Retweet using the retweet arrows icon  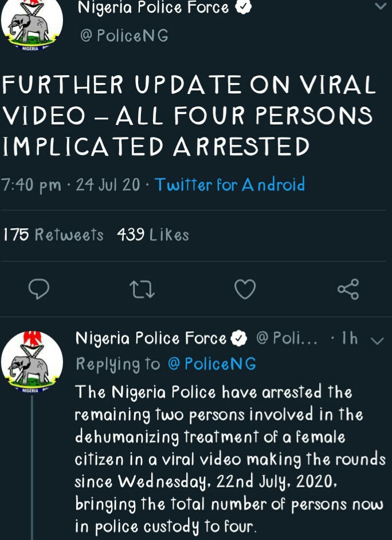tap(143, 289)
